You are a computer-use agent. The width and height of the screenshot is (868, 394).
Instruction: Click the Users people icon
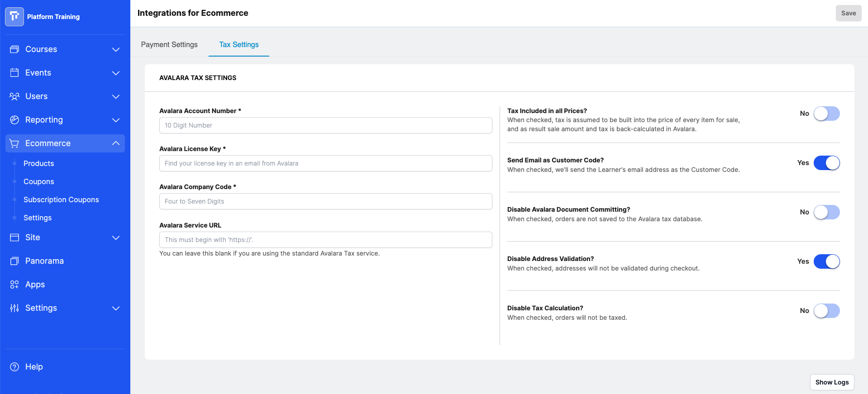14,96
